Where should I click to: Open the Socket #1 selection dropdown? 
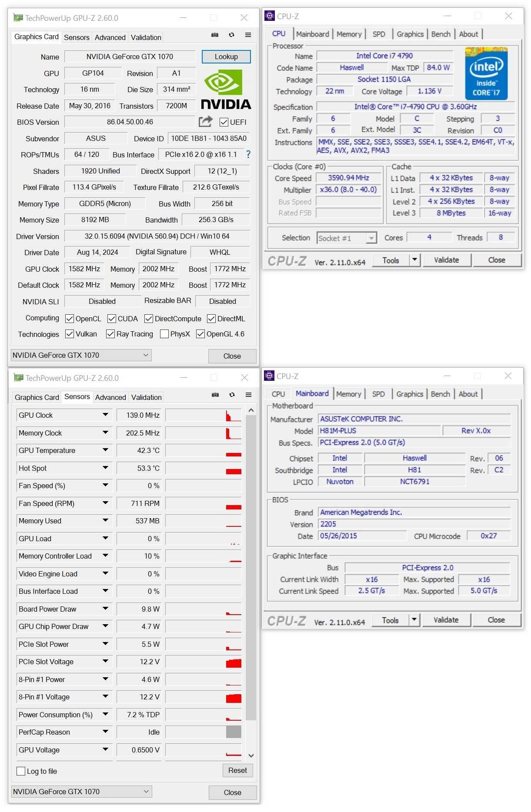[347, 238]
